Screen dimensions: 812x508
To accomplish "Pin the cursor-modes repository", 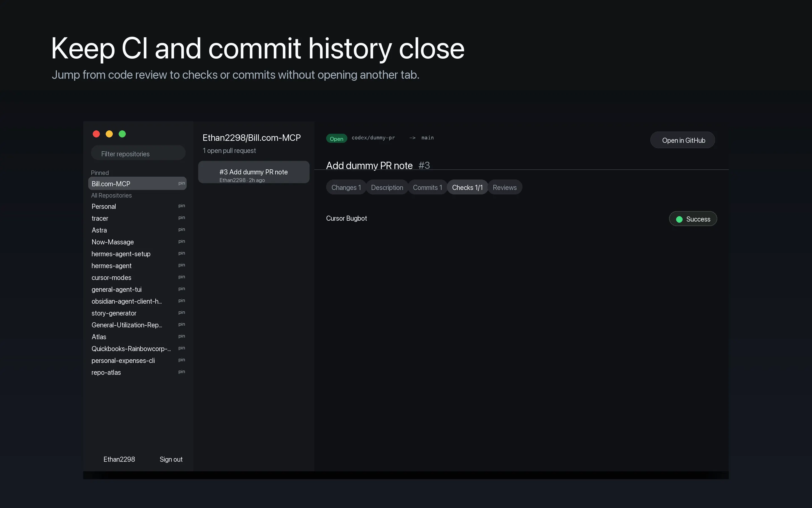I will pyautogui.click(x=182, y=277).
